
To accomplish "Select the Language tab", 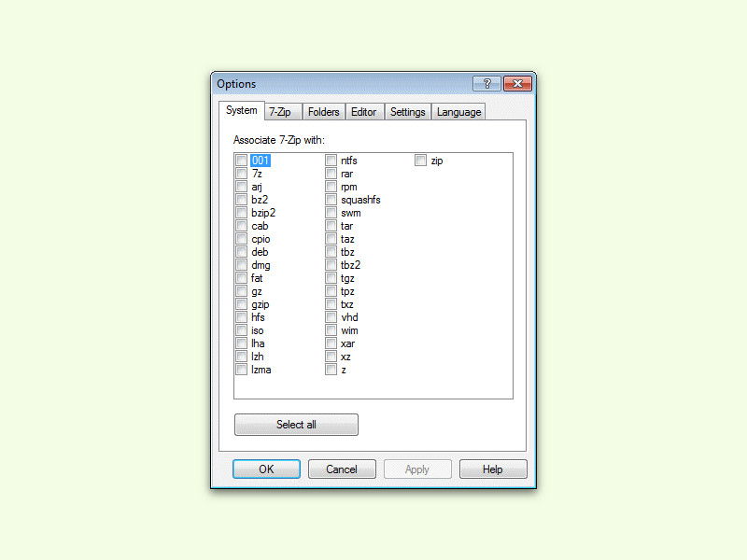I will (458, 112).
